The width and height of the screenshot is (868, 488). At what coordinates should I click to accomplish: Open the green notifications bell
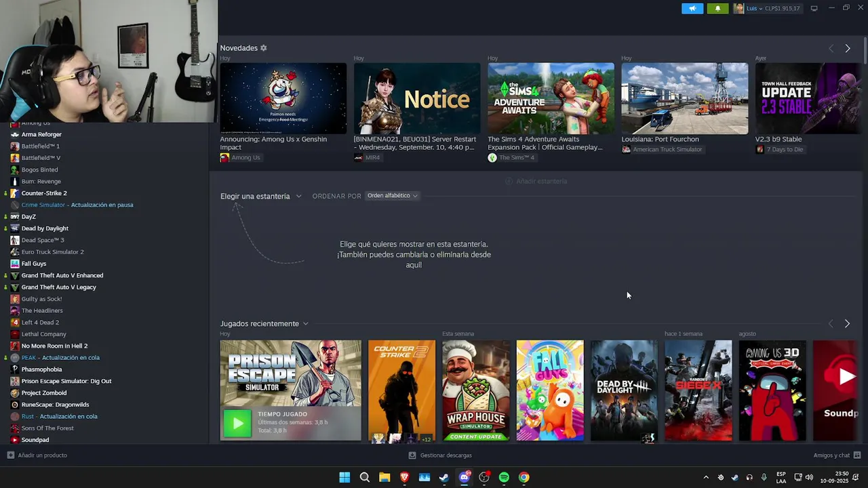[x=718, y=8]
